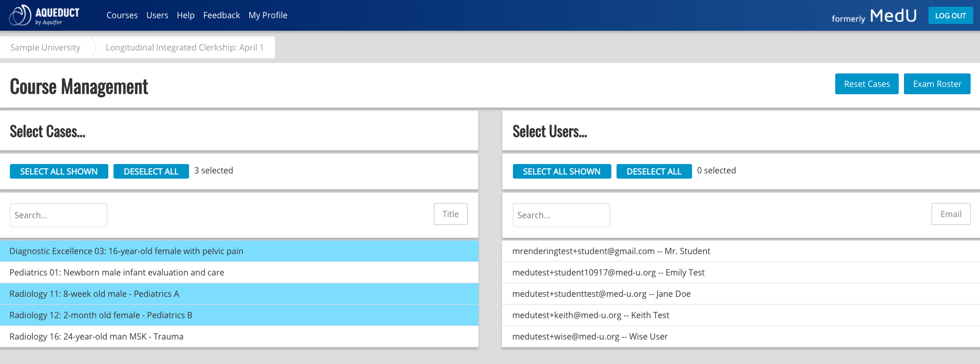Click the formerly MedU logo
Image resolution: width=980 pixels, height=364 pixels.
point(874,16)
